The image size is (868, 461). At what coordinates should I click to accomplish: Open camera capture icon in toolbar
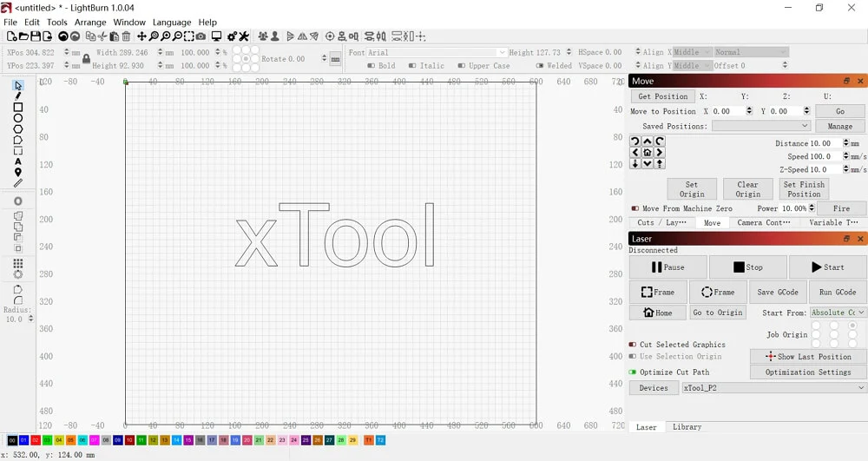pos(201,36)
